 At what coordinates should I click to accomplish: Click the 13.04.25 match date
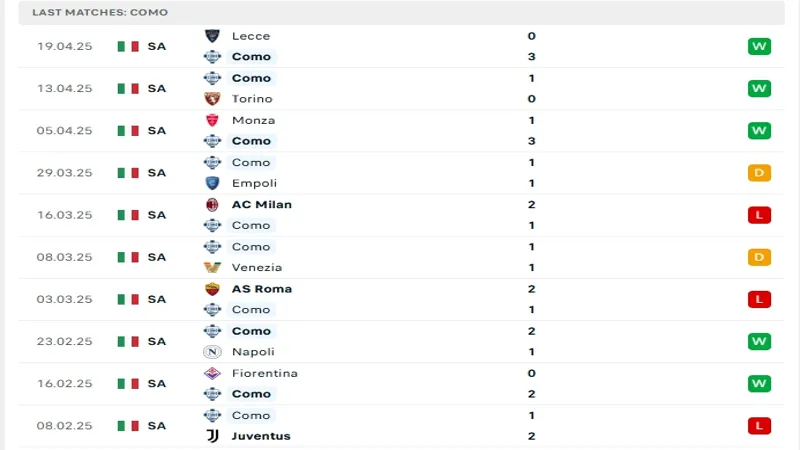[64, 88]
